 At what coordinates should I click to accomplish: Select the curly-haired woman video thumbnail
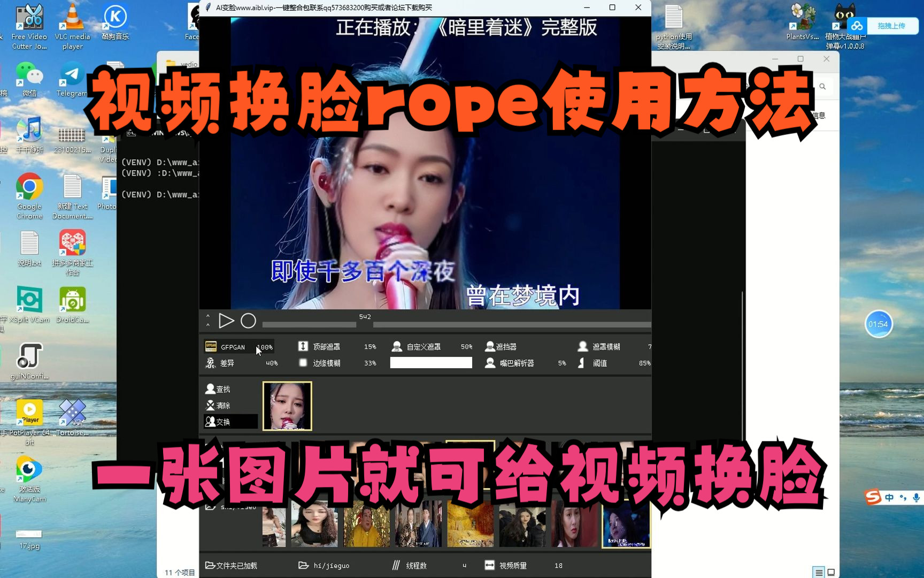point(314,524)
